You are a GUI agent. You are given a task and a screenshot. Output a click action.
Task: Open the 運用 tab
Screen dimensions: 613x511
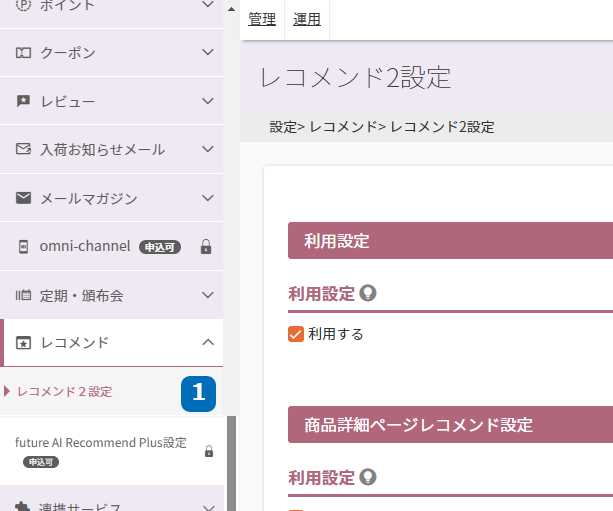(x=307, y=19)
